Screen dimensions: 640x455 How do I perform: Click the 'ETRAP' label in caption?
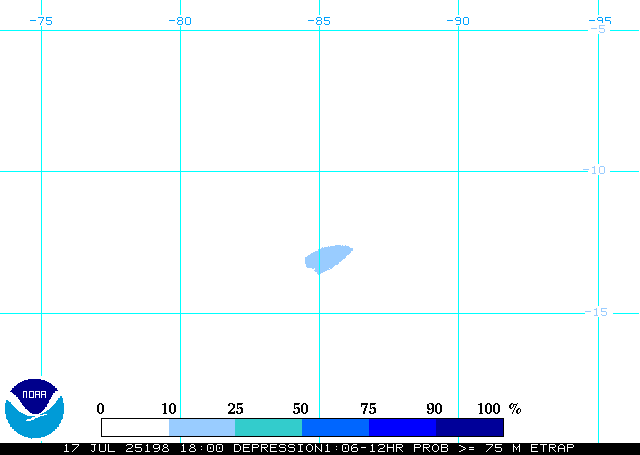pyautogui.click(x=552, y=448)
